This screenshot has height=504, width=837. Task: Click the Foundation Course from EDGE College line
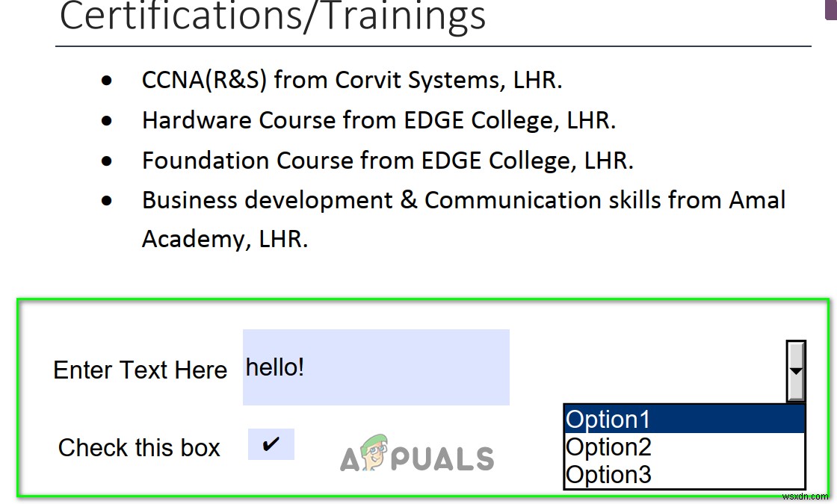pos(388,161)
